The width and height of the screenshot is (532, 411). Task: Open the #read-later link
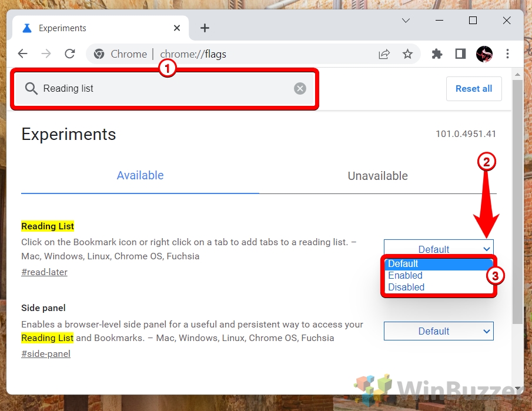click(45, 272)
